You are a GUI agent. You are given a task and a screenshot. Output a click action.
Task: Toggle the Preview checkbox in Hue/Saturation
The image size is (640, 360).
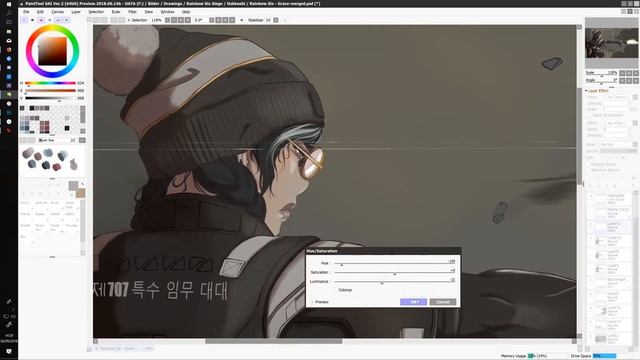pyautogui.click(x=313, y=302)
